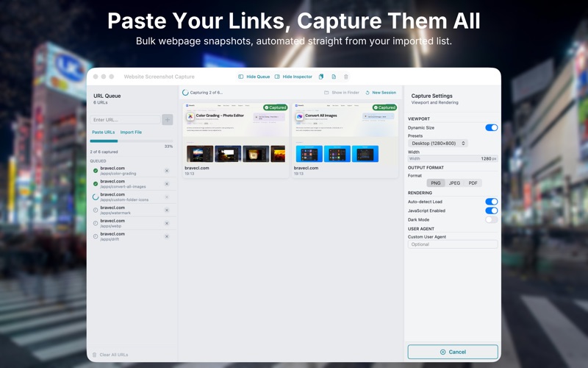588x368 pixels.
Task: Click the Paste URLs link
Action: pyautogui.click(x=103, y=132)
